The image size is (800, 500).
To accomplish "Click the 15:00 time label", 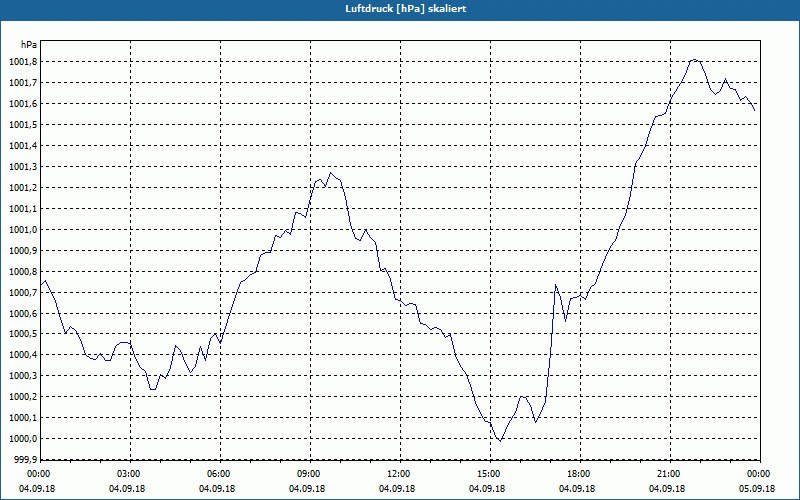I will point(489,474).
